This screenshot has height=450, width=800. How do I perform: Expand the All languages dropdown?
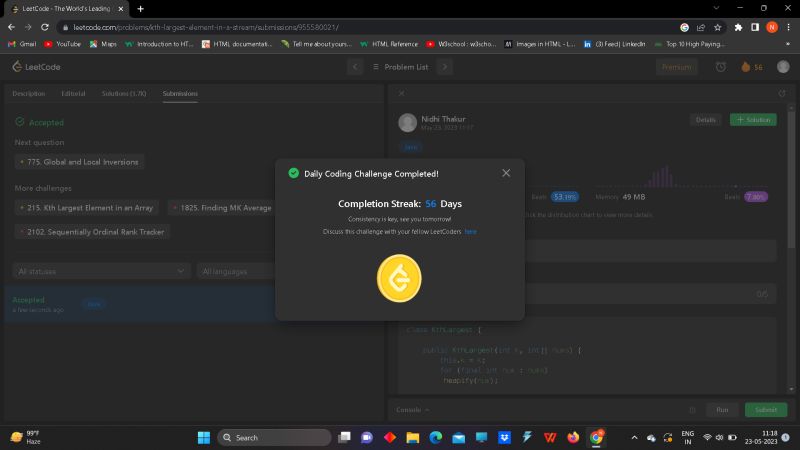[236, 271]
